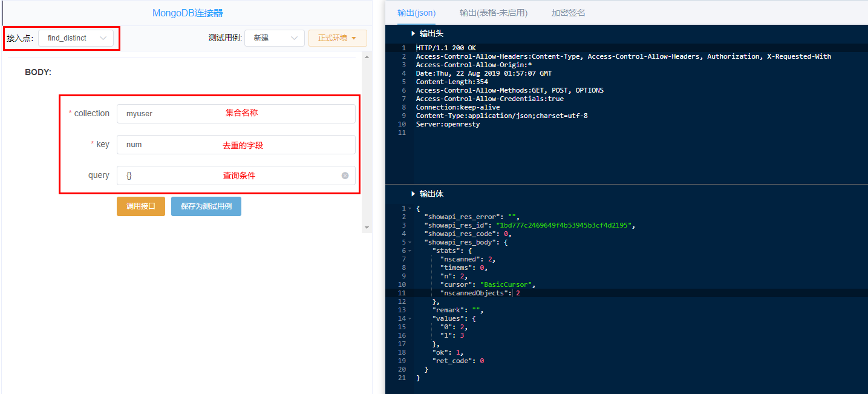Click the Access-Control-Allow-Origin:* header line
This screenshot has width=868, height=394.
[x=474, y=65]
